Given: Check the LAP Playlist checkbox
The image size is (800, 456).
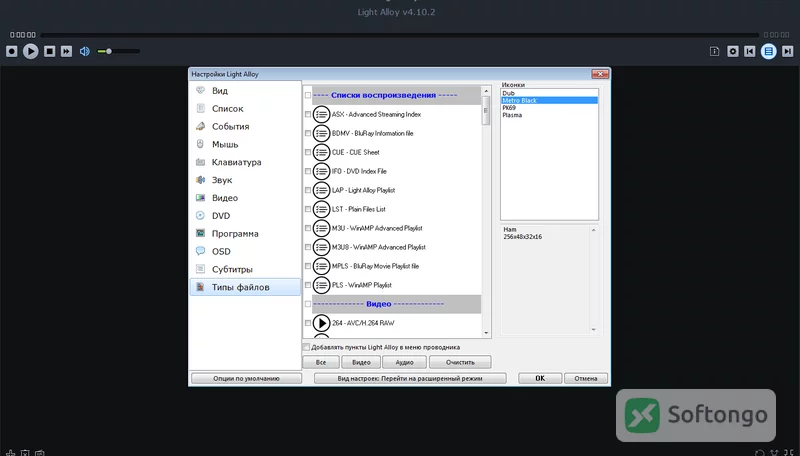Looking at the screenshot, I should click(x=308, y=190).
